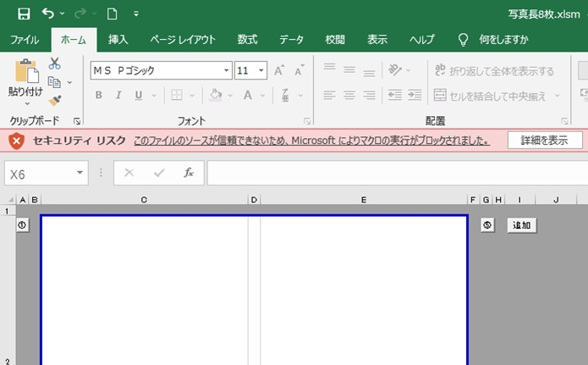The image size is (588, 365).
Task: Click the Increase Font Size icon
Action: point(280,70)
